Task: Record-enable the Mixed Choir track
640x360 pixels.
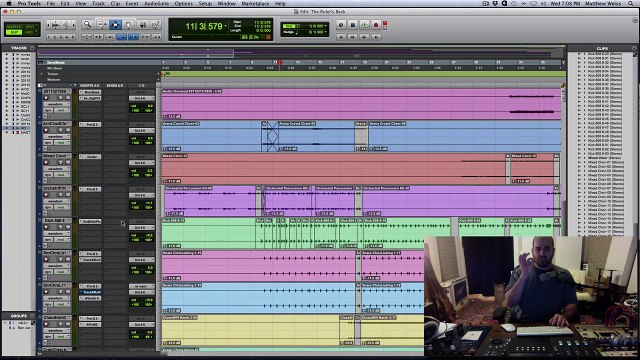Action: (46, 162)
